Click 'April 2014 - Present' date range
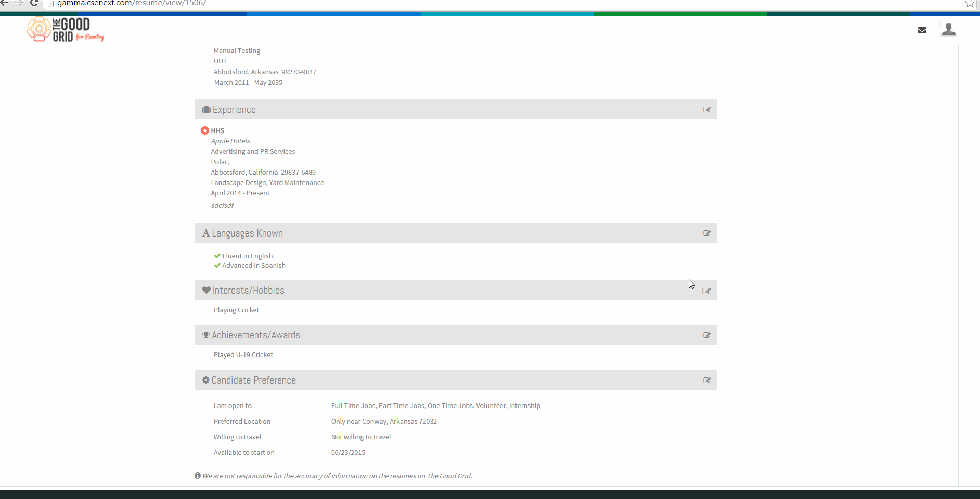The image size is (980, 499). click(x=240, y=193)
